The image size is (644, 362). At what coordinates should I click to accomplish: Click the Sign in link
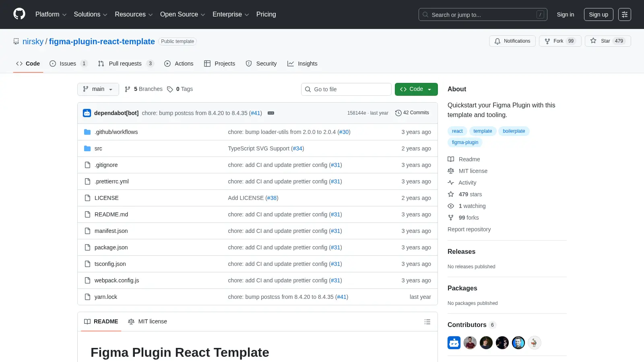566,14
